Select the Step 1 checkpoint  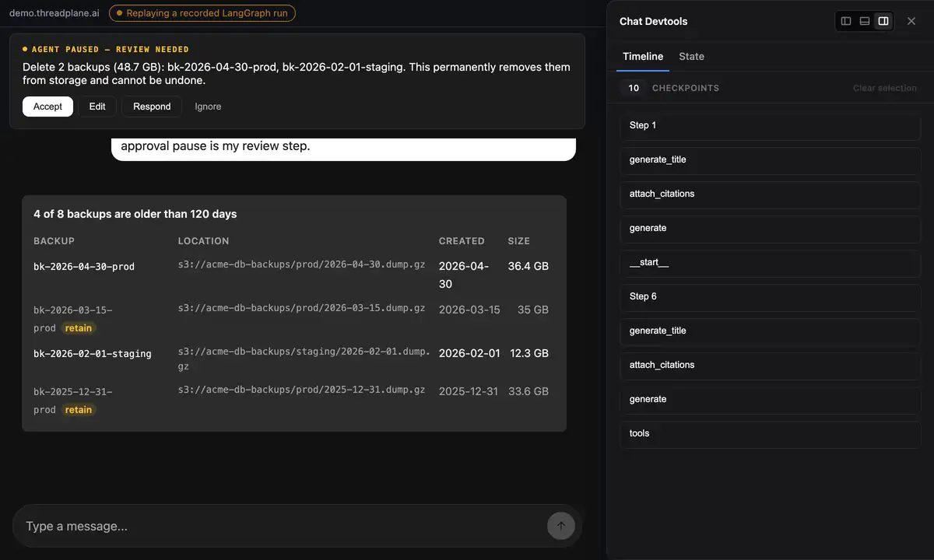point(771,125)
